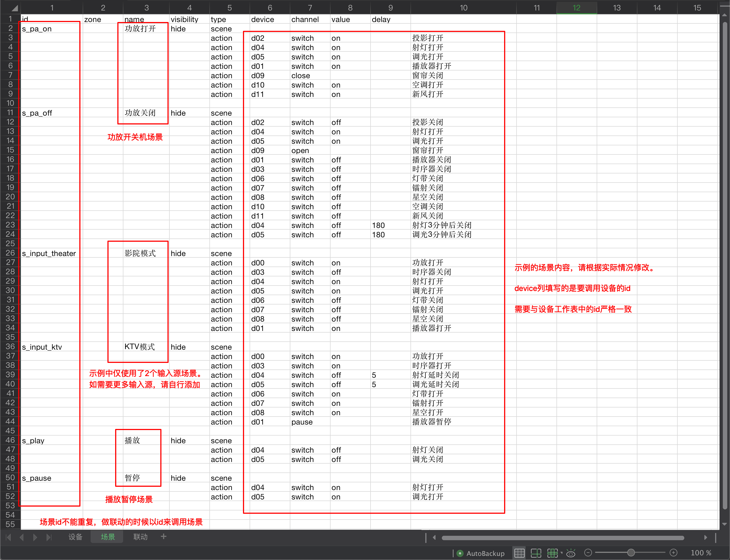Select the 功放关闭 name cell

(x=146, y=113)
